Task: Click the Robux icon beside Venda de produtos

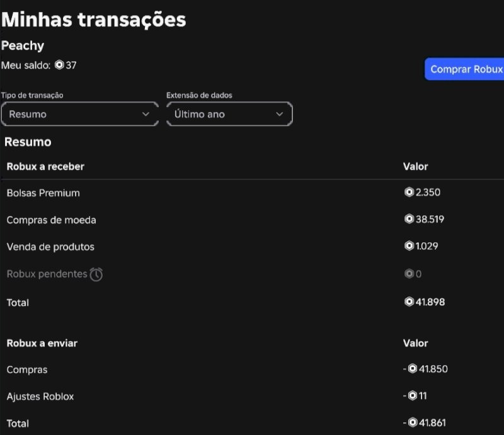Action: pos(409,247)
